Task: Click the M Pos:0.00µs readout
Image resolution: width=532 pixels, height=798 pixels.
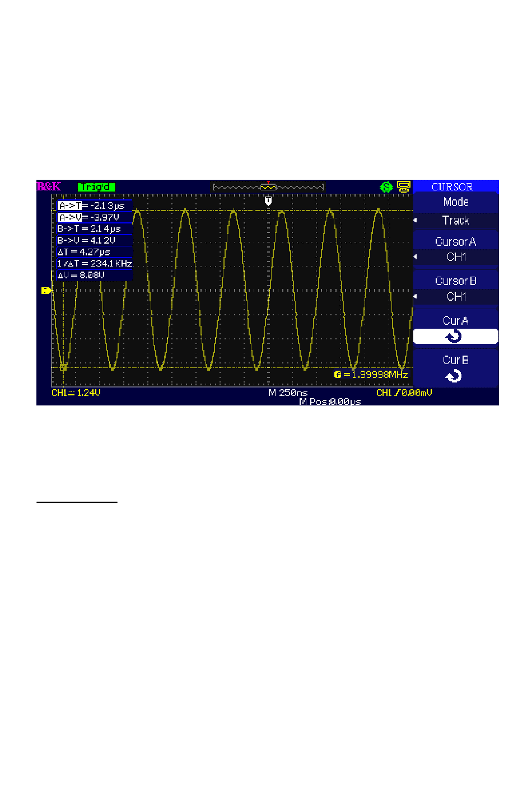Action: pyautogui.click(x=330, y=402)
